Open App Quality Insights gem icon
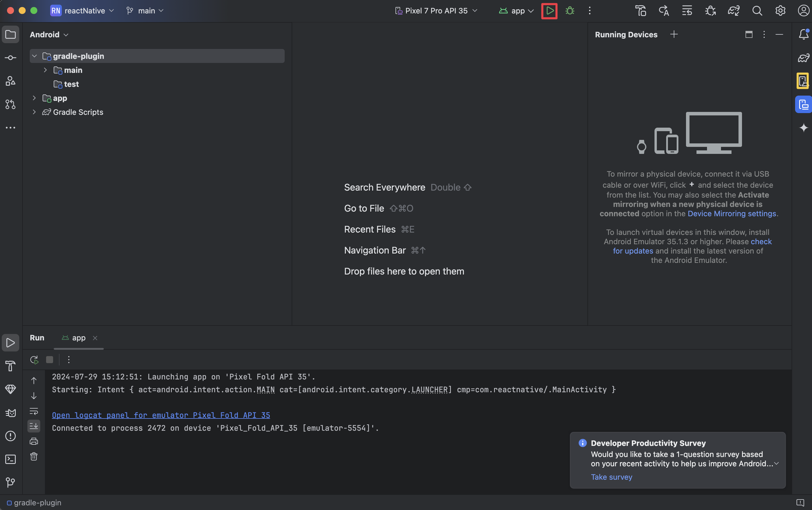Screen dimensions: 812x510 pyautogui.click(x=10, y=389)
